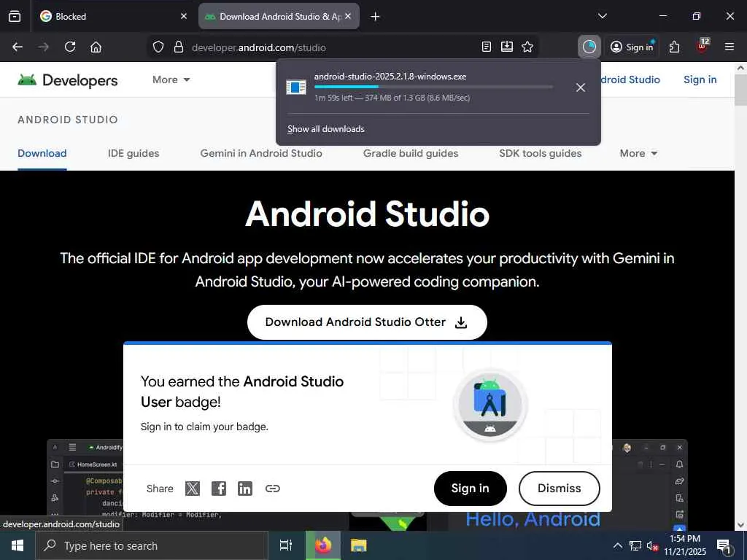The image size is (747, 560).
Task: Reload the current page
Action: click(70, 47)
